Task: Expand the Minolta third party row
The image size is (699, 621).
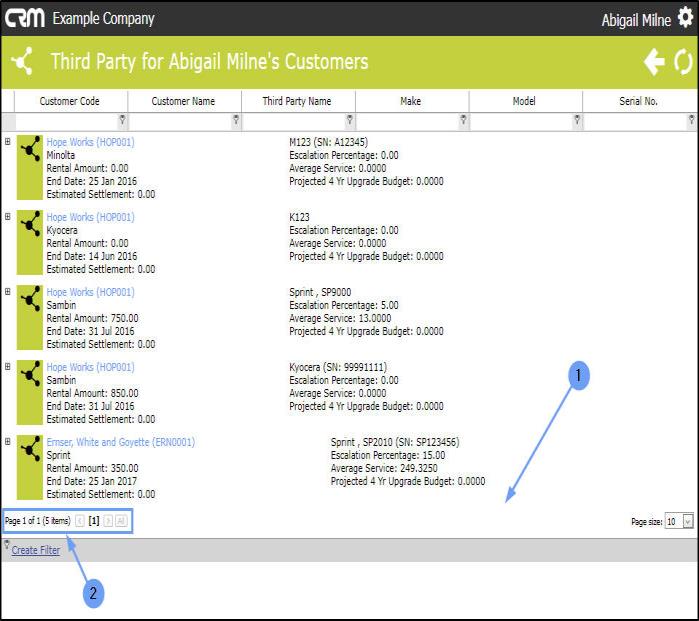Action: click(x=8, y=142)
